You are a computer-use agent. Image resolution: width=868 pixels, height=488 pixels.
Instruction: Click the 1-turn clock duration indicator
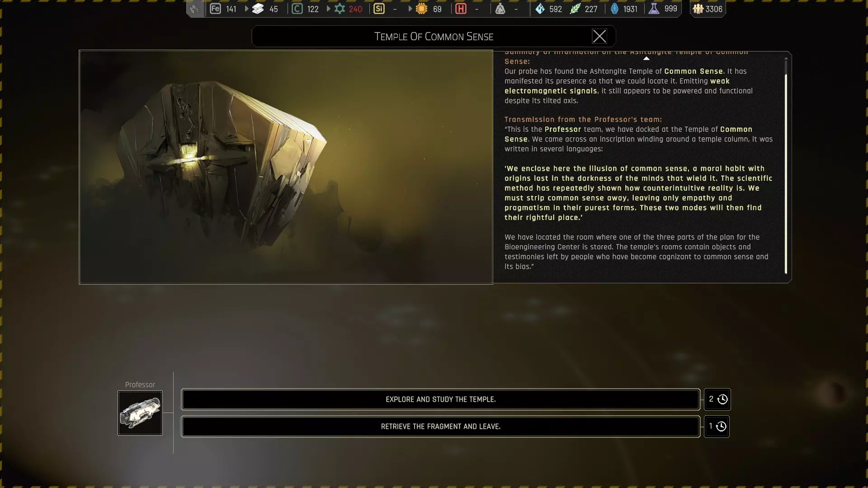coord(717,427)
